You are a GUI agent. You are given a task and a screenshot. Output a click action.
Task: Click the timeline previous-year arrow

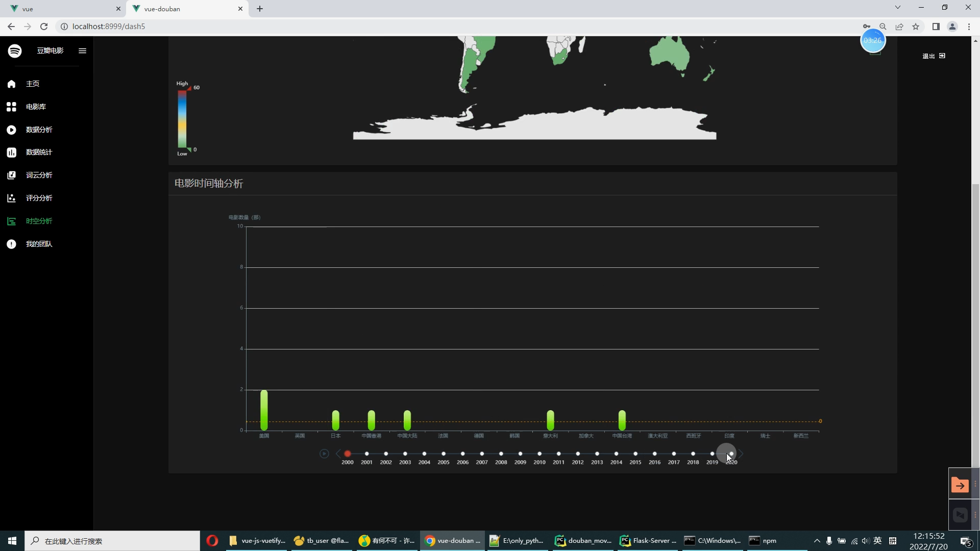click(x=338, y=454)
